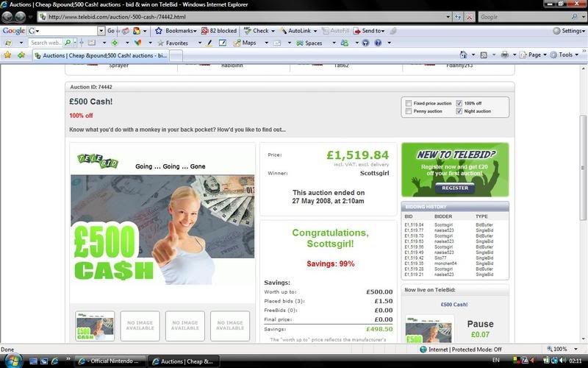
Task: Open the £500 Cash! live auction link
Action: point(454,305)
